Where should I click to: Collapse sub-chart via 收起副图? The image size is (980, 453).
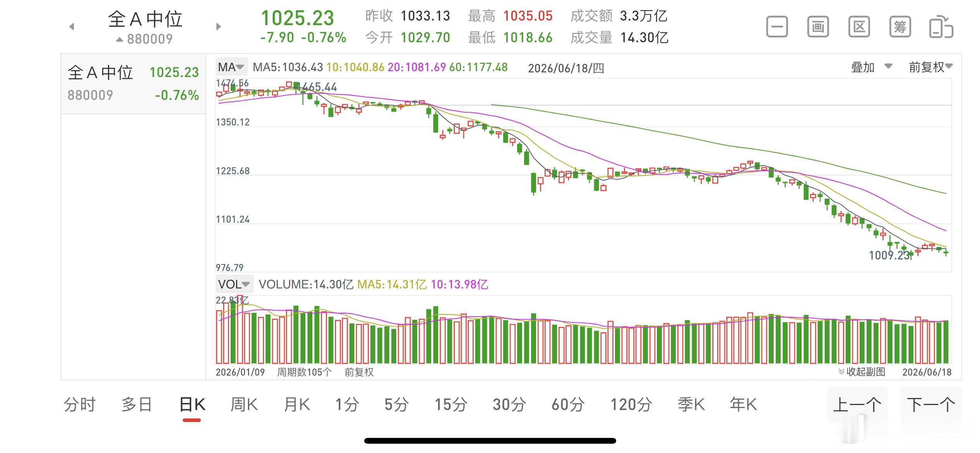862,372
